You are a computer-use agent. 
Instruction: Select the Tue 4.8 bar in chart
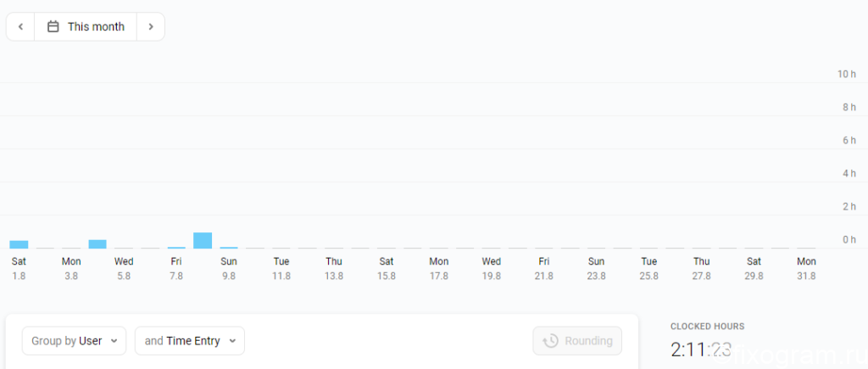tap(97, 243)
